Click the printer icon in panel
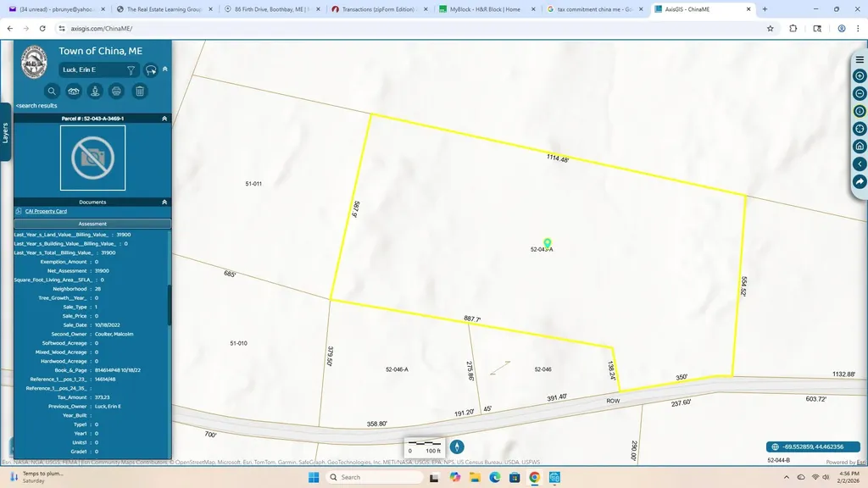The image size is (868, 488). coord(116,91)
